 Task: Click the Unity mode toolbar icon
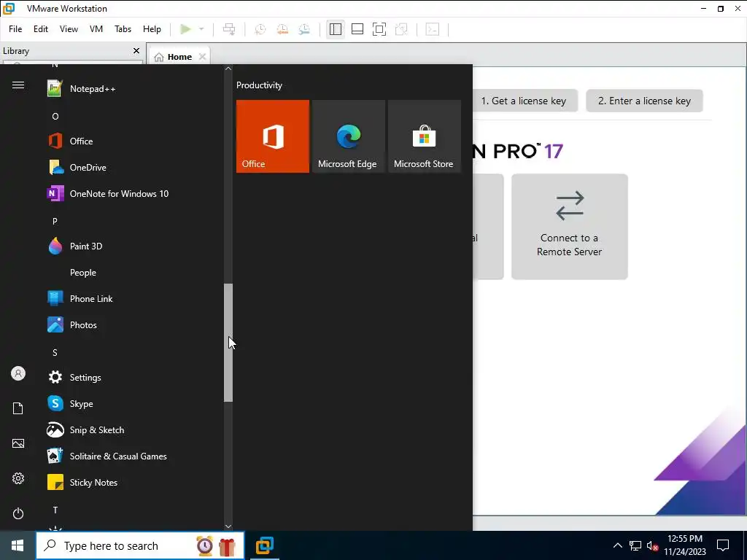402,29
